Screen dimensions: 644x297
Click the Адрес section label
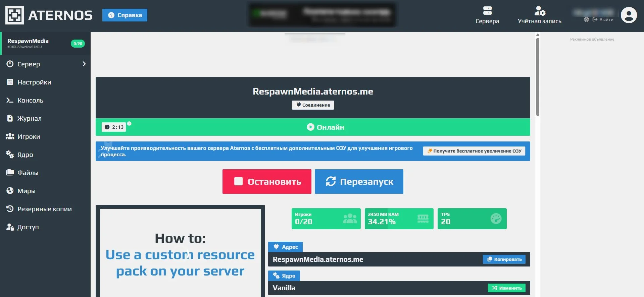[285, 247]
